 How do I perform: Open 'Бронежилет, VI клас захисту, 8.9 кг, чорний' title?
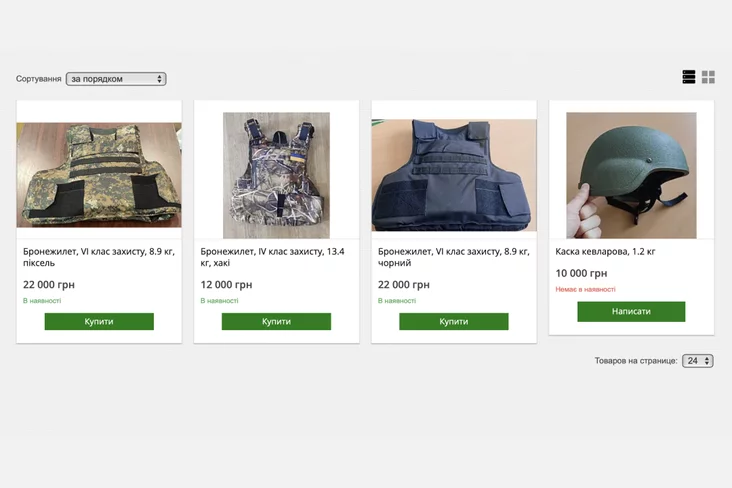coord(454,257)
